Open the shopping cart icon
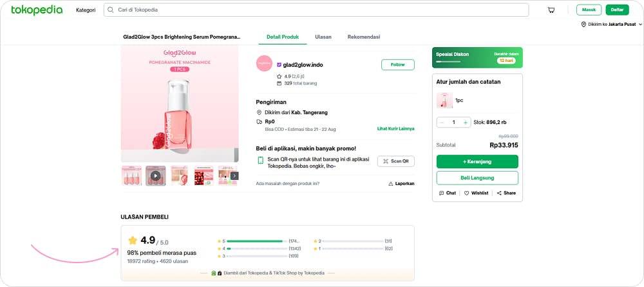Viewport: 644px width, 287px height. pyautogui.click(x=551, y=10)
